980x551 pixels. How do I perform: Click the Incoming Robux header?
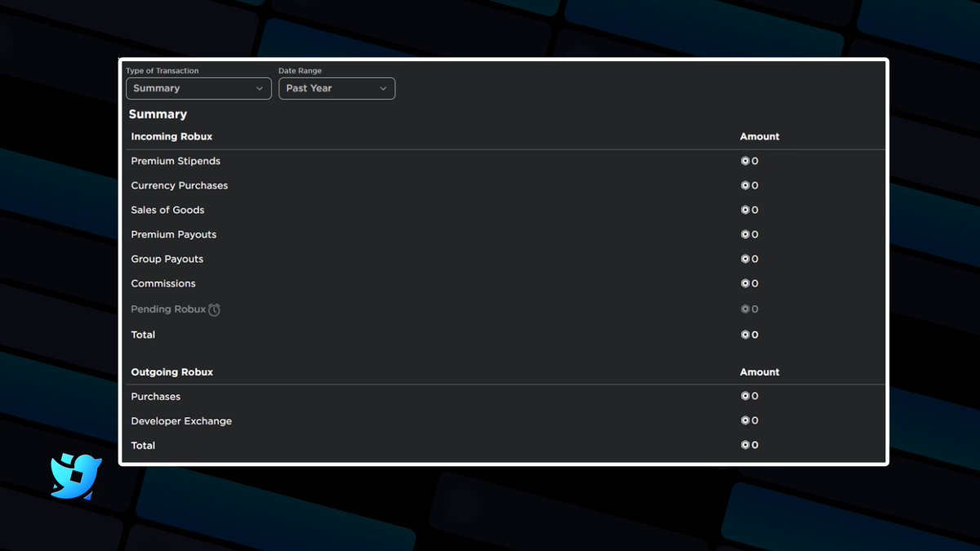pos(171,136)
